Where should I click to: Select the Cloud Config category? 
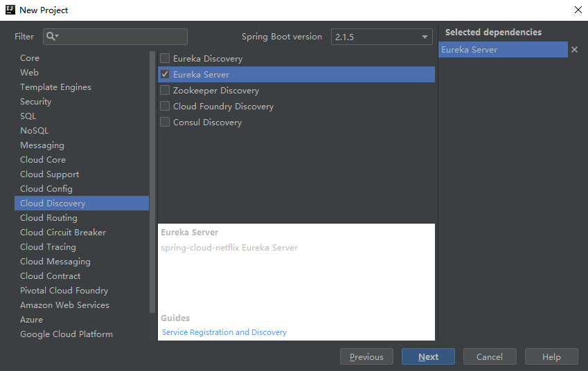tap(82, 188)
